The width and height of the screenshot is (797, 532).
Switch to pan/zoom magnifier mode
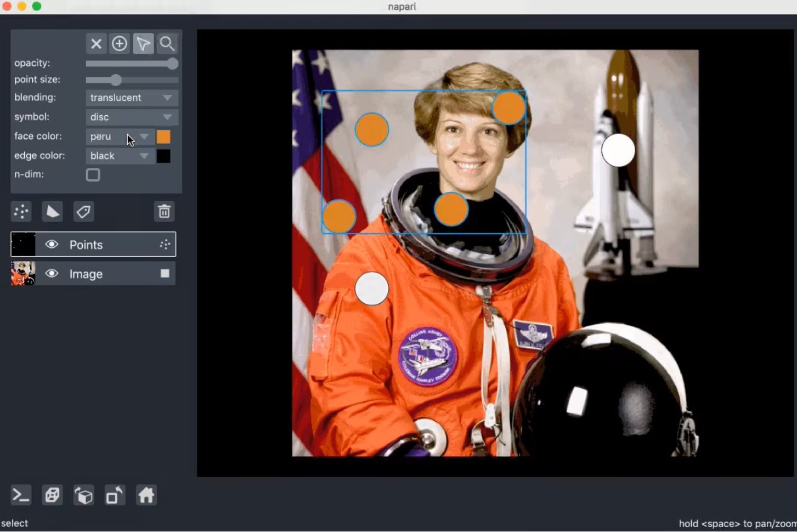coord(167,44)
